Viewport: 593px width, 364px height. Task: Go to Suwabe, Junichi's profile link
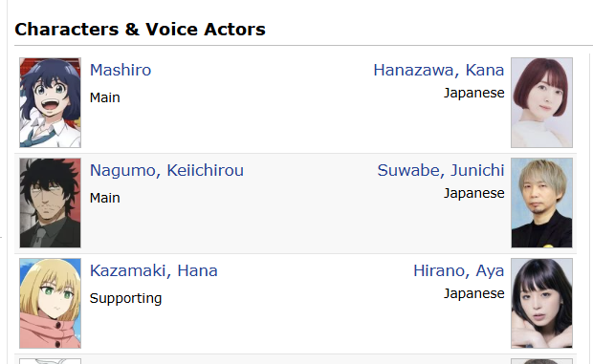coord(441,171)
